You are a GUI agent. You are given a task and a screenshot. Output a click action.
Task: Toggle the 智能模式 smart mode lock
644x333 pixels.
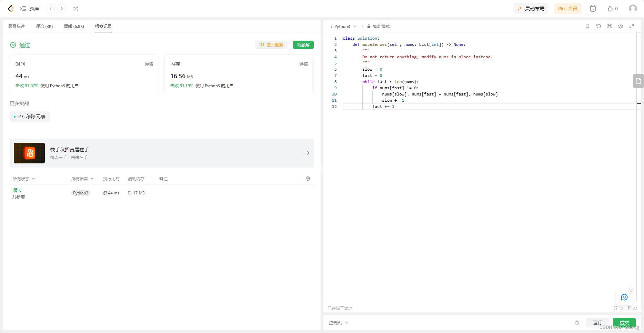tap(378, 27)
